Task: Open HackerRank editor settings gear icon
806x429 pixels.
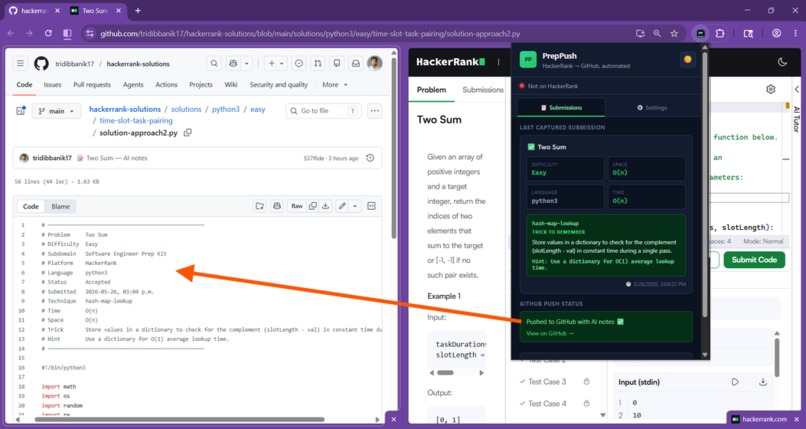Action: coord(770,89)
